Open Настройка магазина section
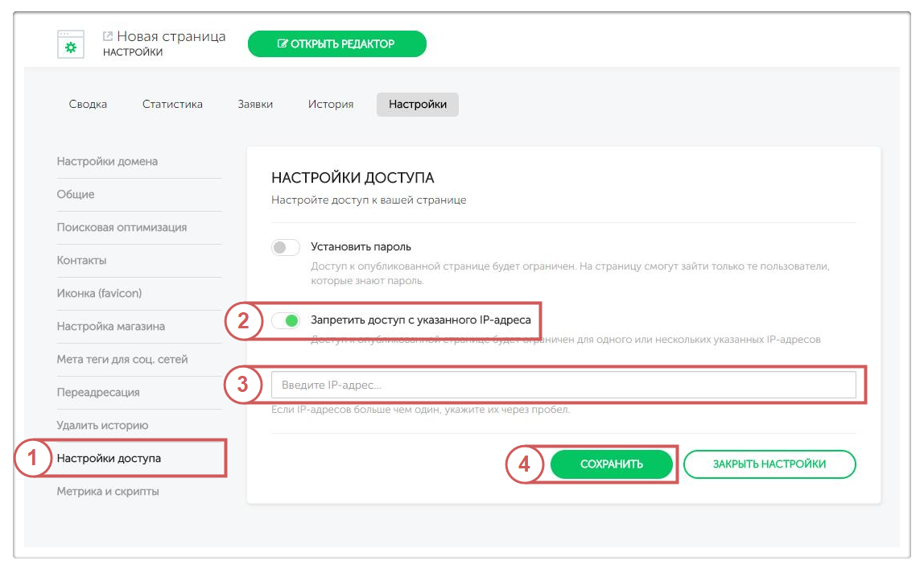The image size is (924, 569). click(x=111, y=326)
